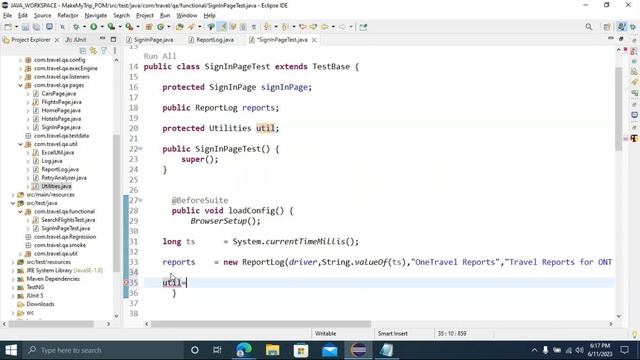This screenshot has height=360, width=640.
Task: Toggle Show Whitespace Characters pilcrow icon
Action: click(x=254, y=27)
